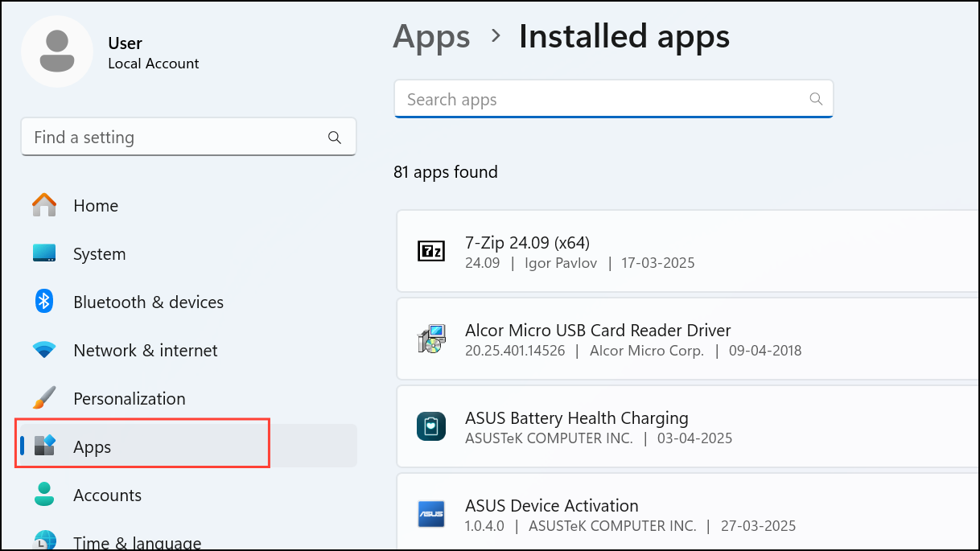This screenshot has width=980, height=551.
Task: Select ASUS Device Activation entry
Action: [x=688, y=512]
